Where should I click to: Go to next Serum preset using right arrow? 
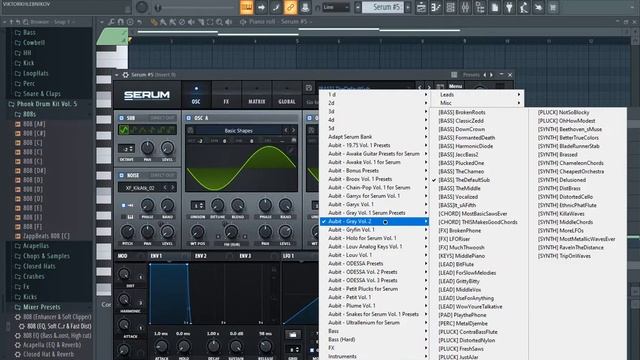[491, 75]
